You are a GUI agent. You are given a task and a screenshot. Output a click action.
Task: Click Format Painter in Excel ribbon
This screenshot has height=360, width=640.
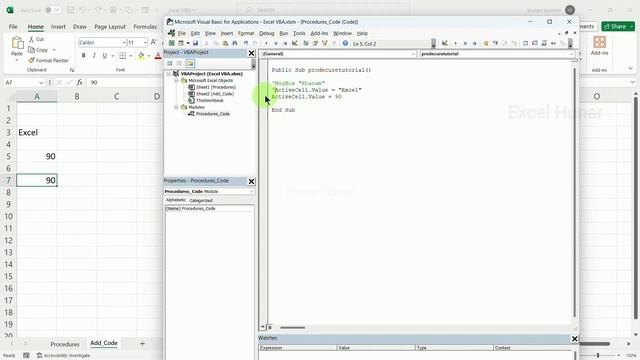[x=48, y=60]
